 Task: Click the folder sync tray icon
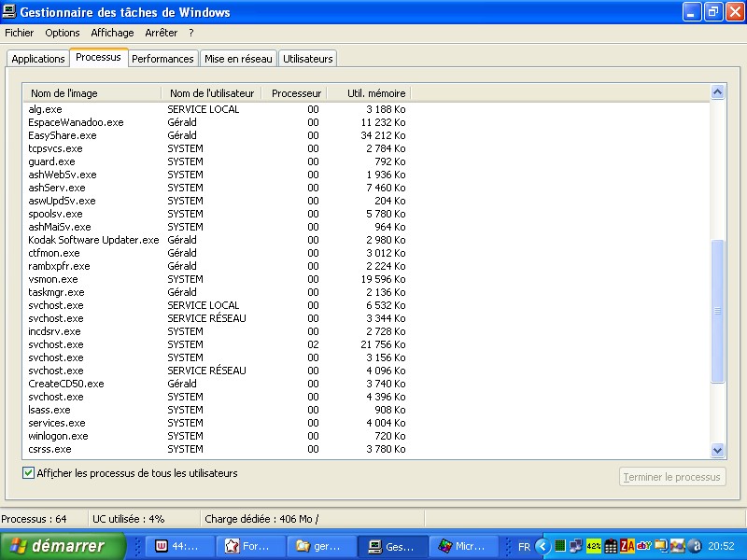[661, 546]
